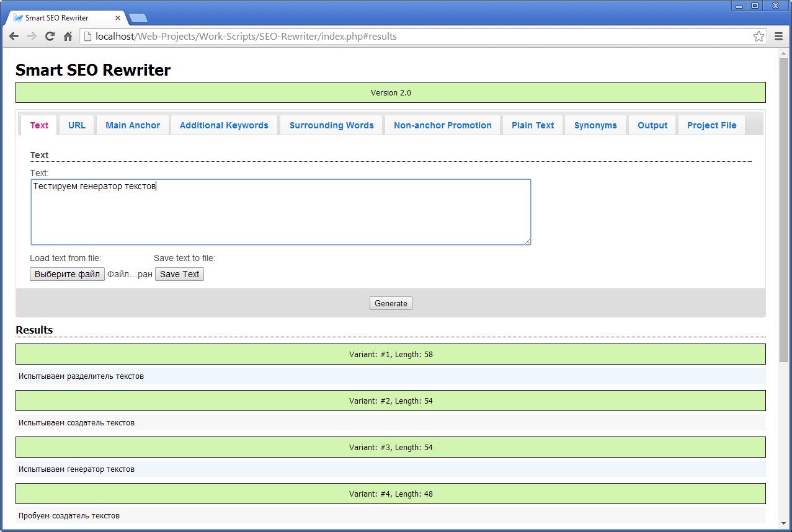Open the Project File tab
Screen dimensions: 792x532
[712, 125]
